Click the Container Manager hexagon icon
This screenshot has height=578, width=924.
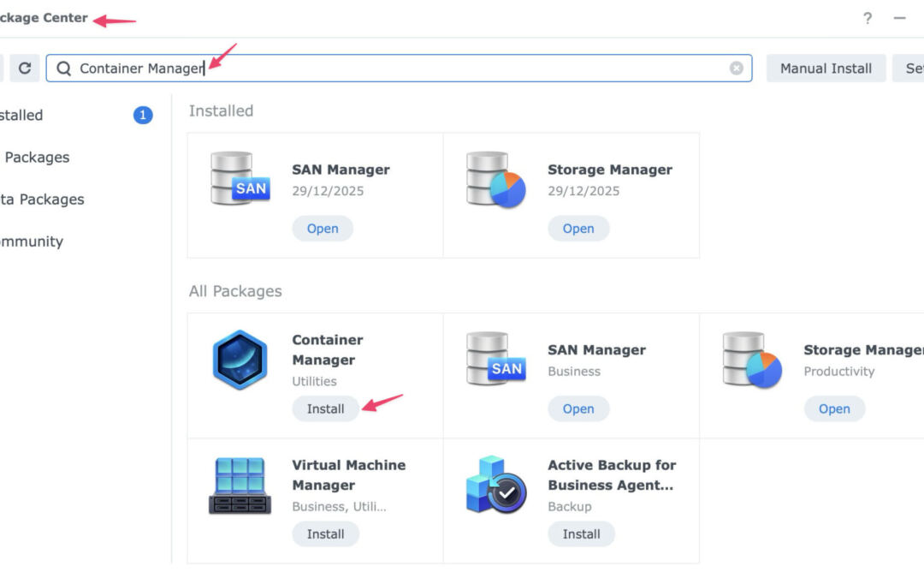240,360
